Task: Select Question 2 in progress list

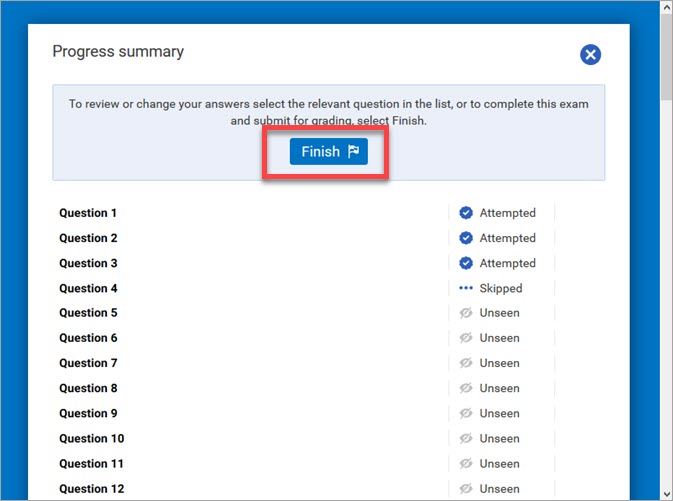Action: click(x=88, y=238)
